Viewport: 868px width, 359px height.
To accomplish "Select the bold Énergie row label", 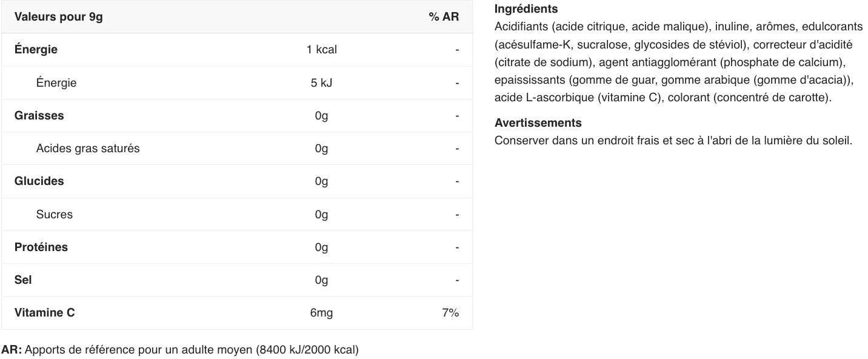I will pos(36,50).
